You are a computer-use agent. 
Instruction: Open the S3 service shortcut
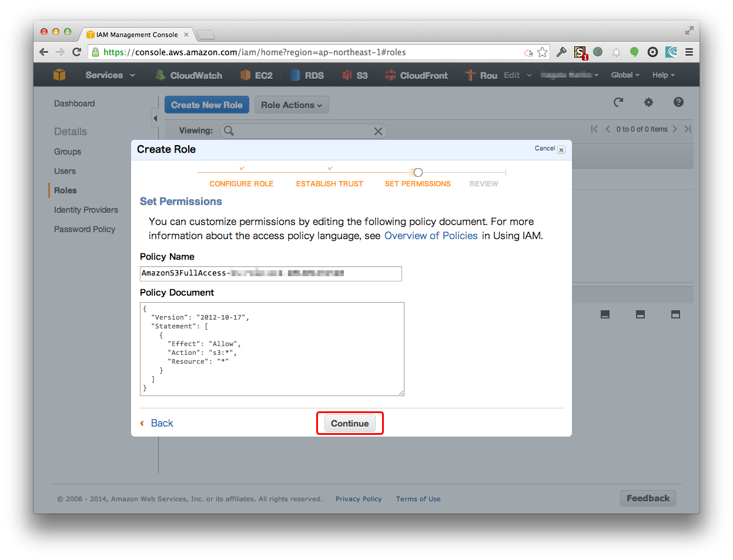[x=347, y=75]
